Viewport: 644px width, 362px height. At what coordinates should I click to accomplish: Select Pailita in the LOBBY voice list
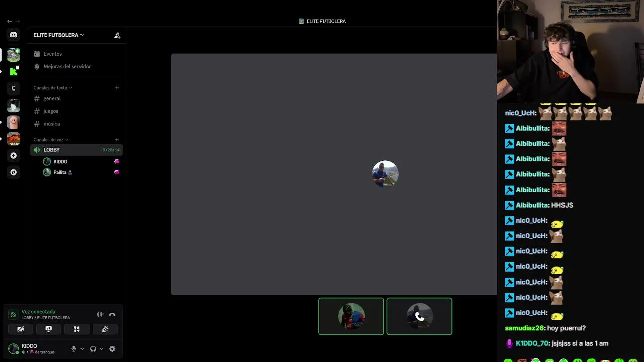click(81, 172)
